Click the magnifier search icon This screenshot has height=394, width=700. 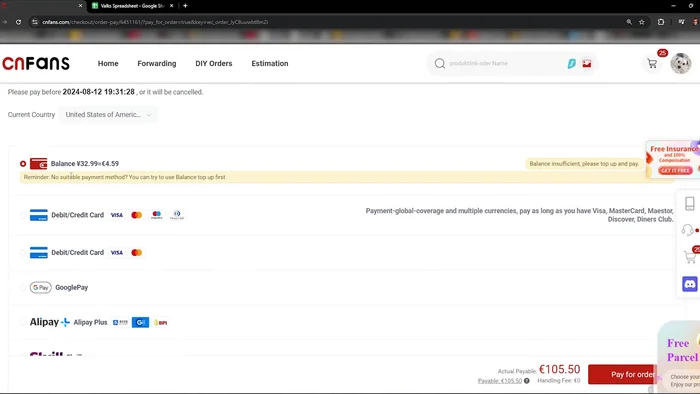pos(440,63)
